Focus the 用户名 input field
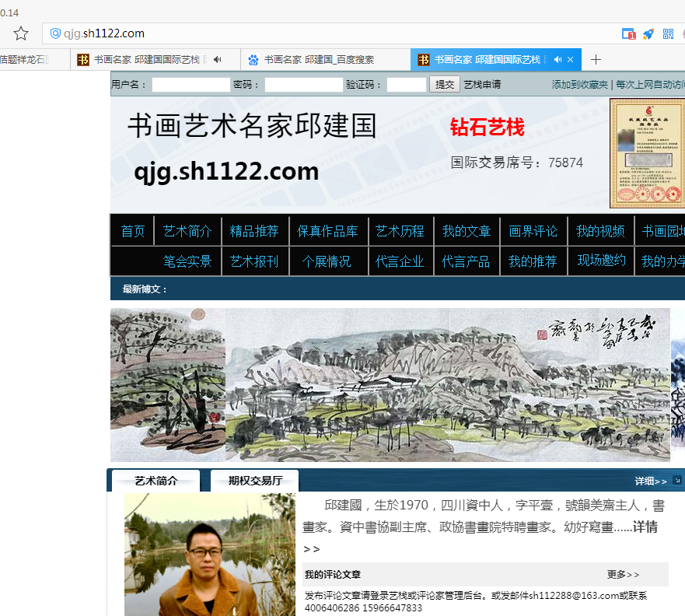This screenshot has width=685, height=616. click(x=191, y=84)
